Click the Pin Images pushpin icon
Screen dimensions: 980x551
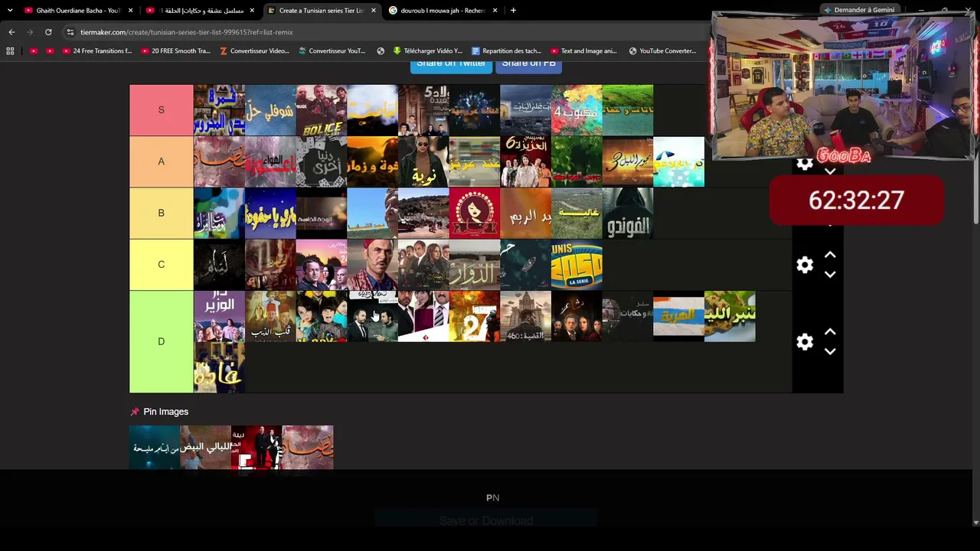(x=135, y=412)
